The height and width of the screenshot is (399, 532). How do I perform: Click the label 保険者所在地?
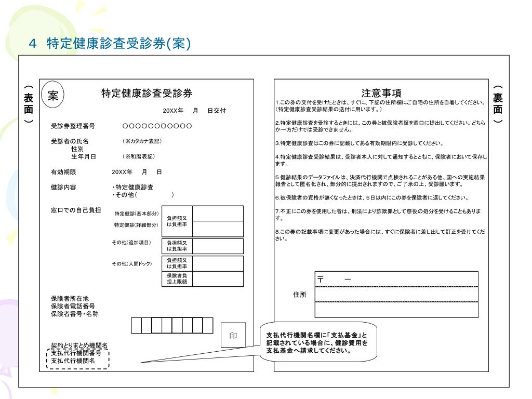[x=70, y=299]
